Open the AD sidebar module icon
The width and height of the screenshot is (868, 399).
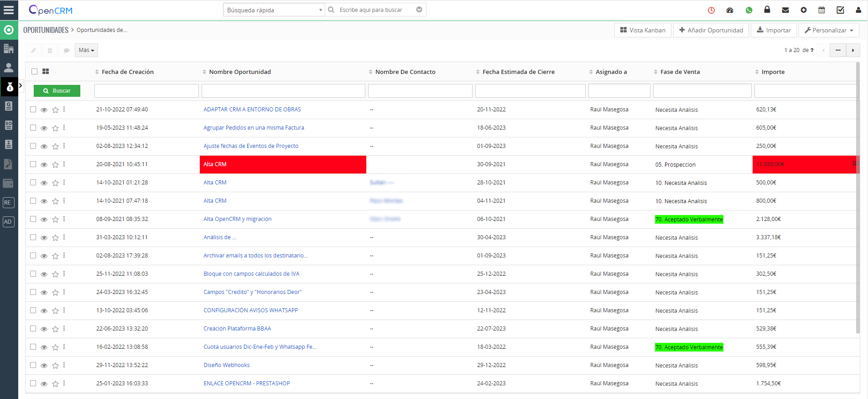tap(9, 222)
